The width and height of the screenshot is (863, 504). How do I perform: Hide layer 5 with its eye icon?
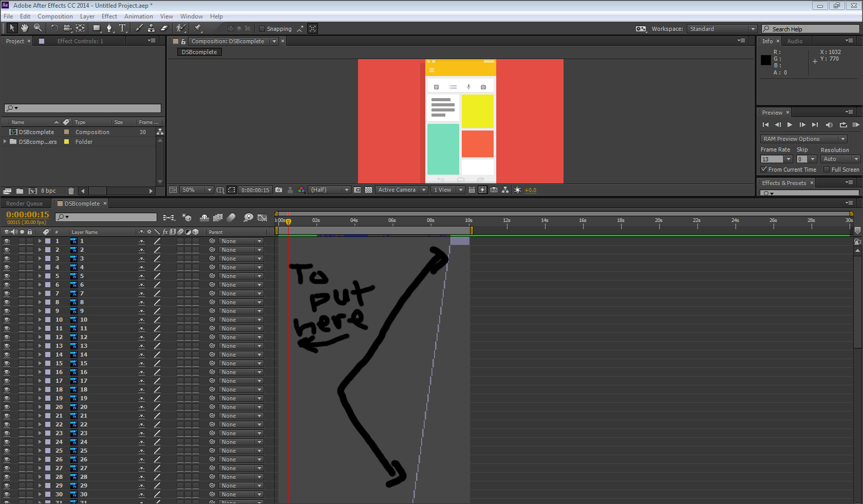pyautogui.click(x=7, y=276)
